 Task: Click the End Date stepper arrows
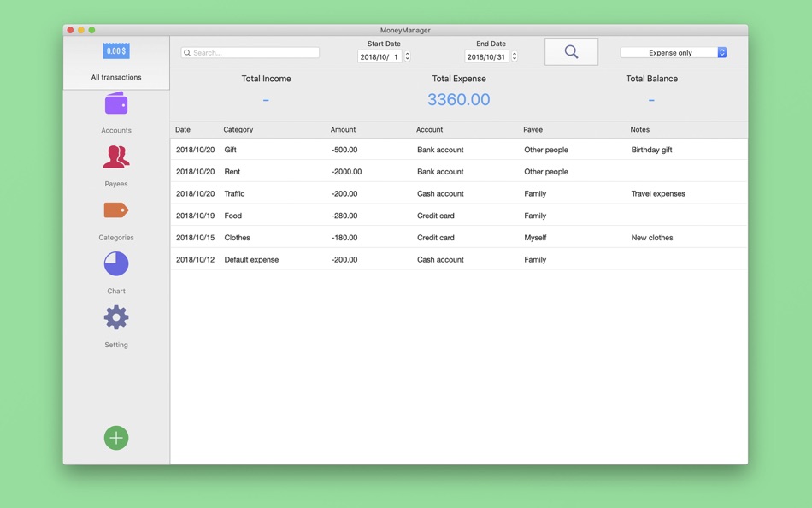(515, 56)
